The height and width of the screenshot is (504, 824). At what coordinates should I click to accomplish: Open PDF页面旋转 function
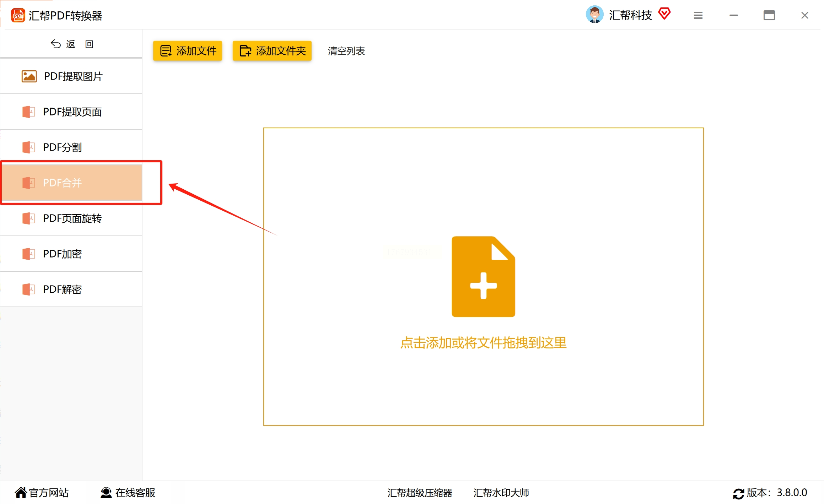point(72,218)
